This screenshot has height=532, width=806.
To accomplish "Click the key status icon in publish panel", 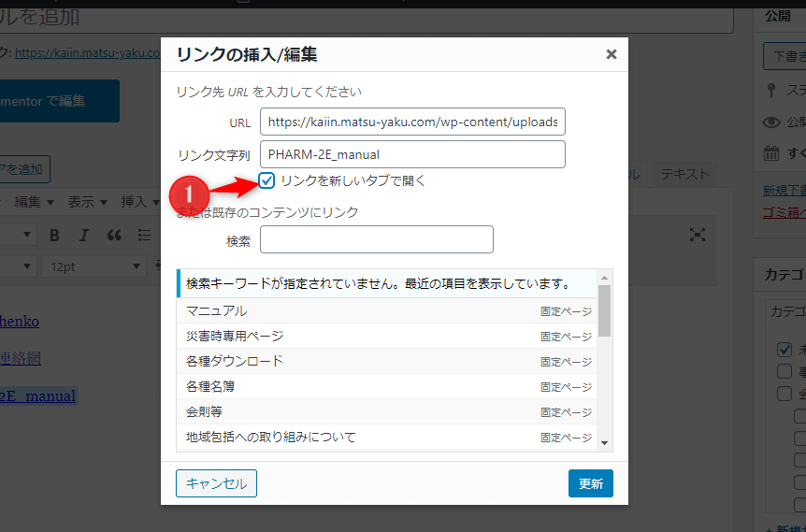I will pos(771,91).
